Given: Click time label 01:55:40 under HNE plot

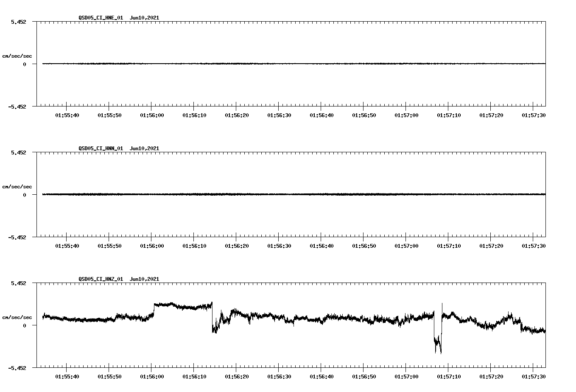Looking at the screenshot, I should (x=67, y=115).
